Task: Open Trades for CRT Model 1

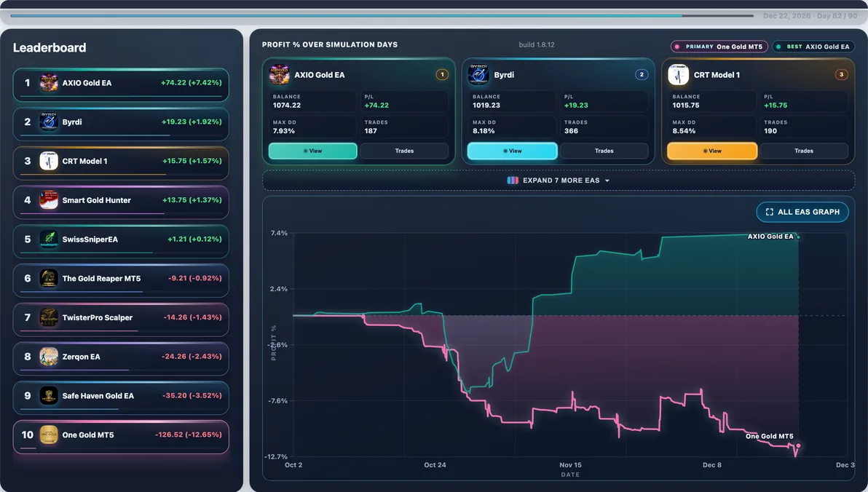Action: pos(804,151)
